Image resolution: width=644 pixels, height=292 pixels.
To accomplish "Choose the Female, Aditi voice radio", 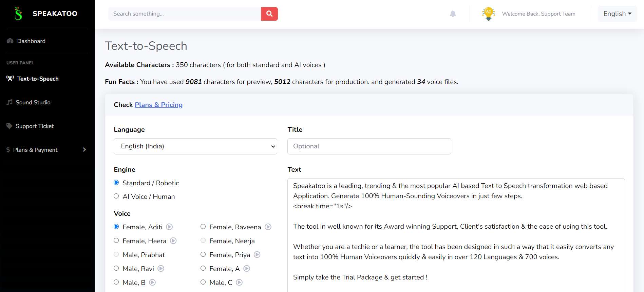I will [x=116, y=227].
